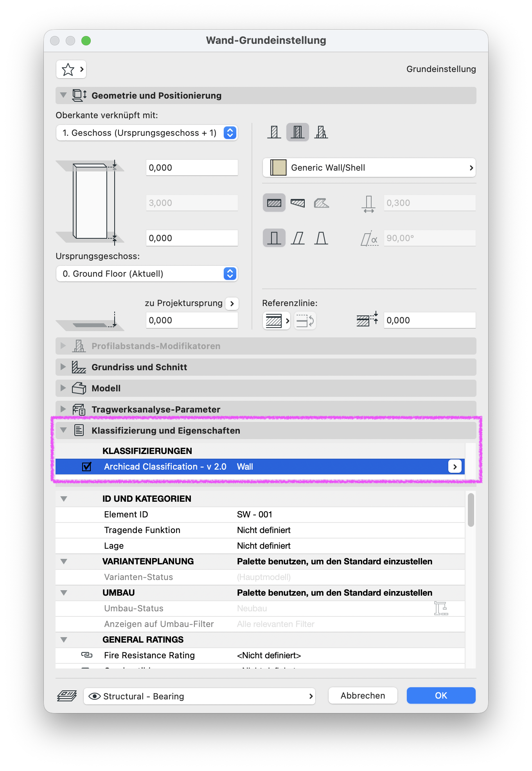Open the zu Projektursprung flyout arrow

[232, 303]
